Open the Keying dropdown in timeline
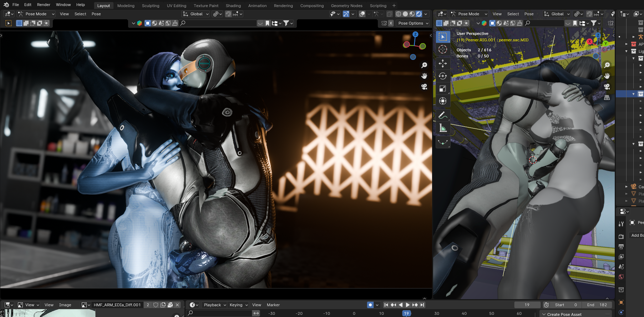 coord(239,305)
